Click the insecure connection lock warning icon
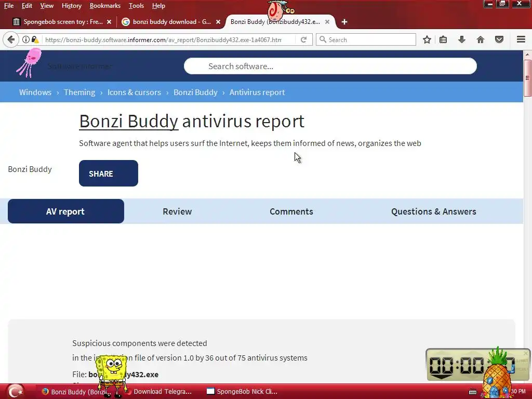 [35, 39]
